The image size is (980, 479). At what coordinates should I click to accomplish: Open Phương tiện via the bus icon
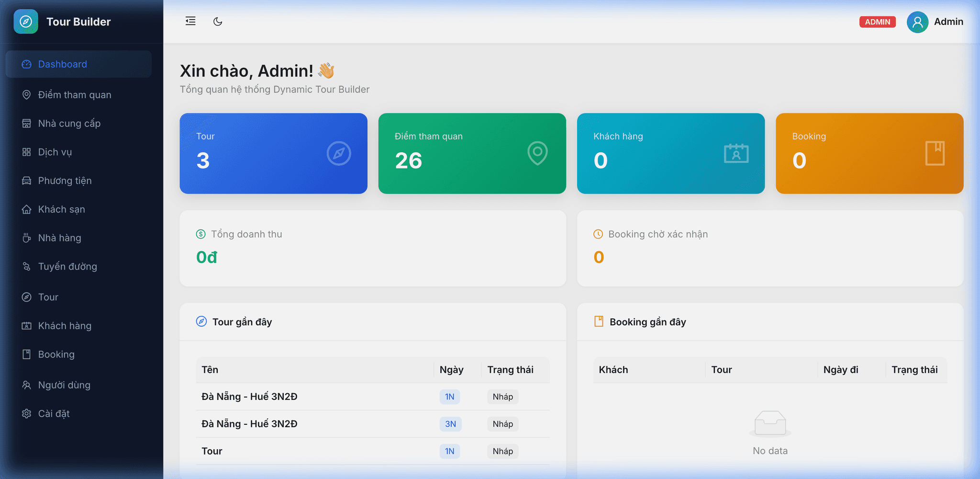coord(27,181)
